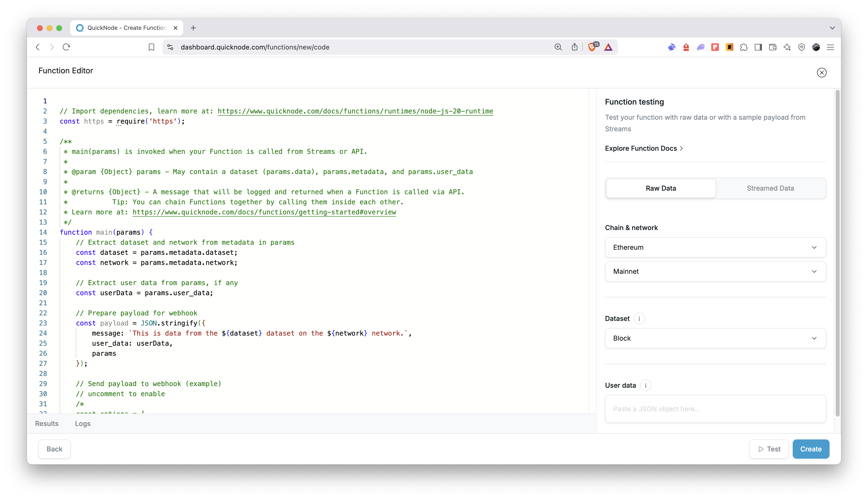The image size is (868, 500).
Task: Click the Chain & network label
Action: coord(631,228)
